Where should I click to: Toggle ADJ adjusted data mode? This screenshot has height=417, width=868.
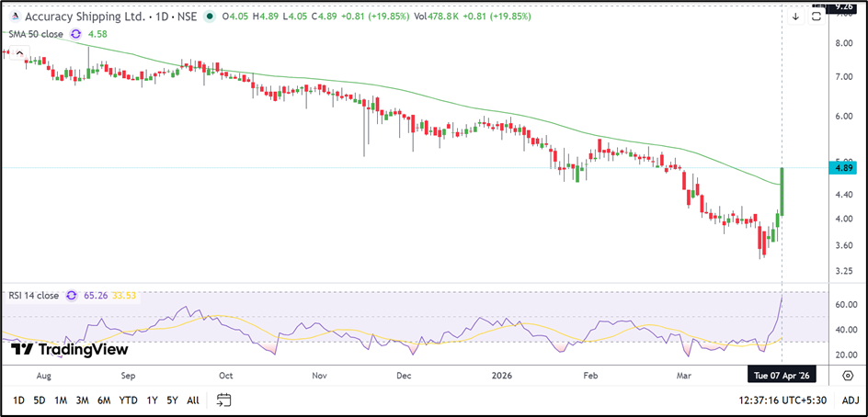pyautogui.click(x=850, y=400)
